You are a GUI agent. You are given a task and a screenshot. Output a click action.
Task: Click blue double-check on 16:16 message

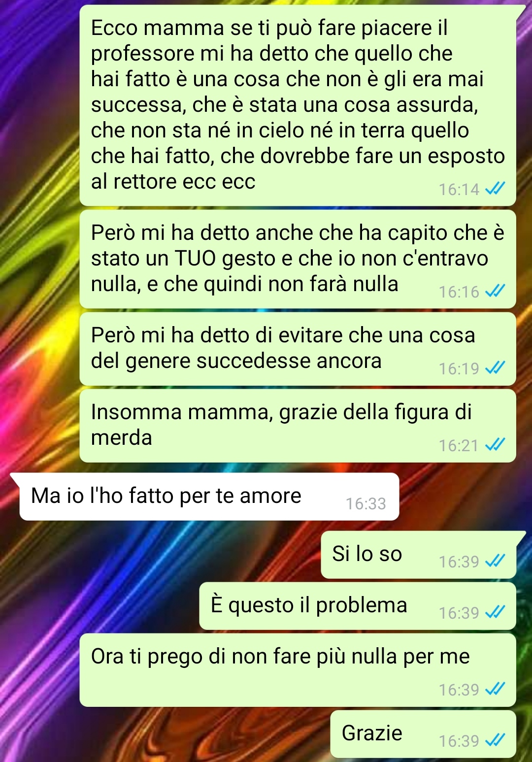tap(495, 292)
